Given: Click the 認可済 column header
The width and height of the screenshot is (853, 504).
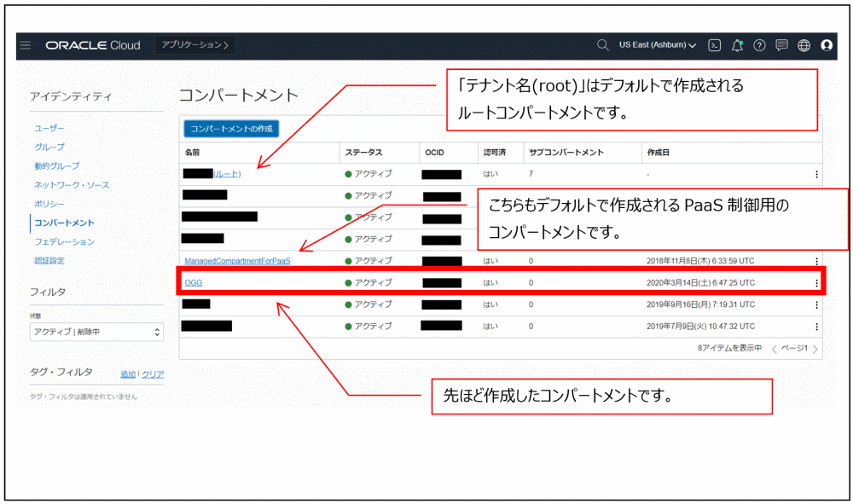Looking at the screenshot, I should tap(495, 153).
